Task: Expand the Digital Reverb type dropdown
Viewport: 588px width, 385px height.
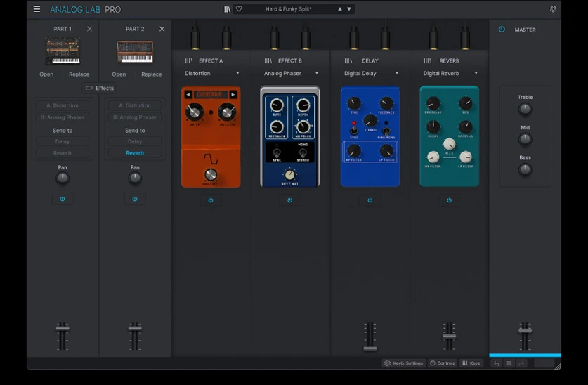Action: coord(476,73)
